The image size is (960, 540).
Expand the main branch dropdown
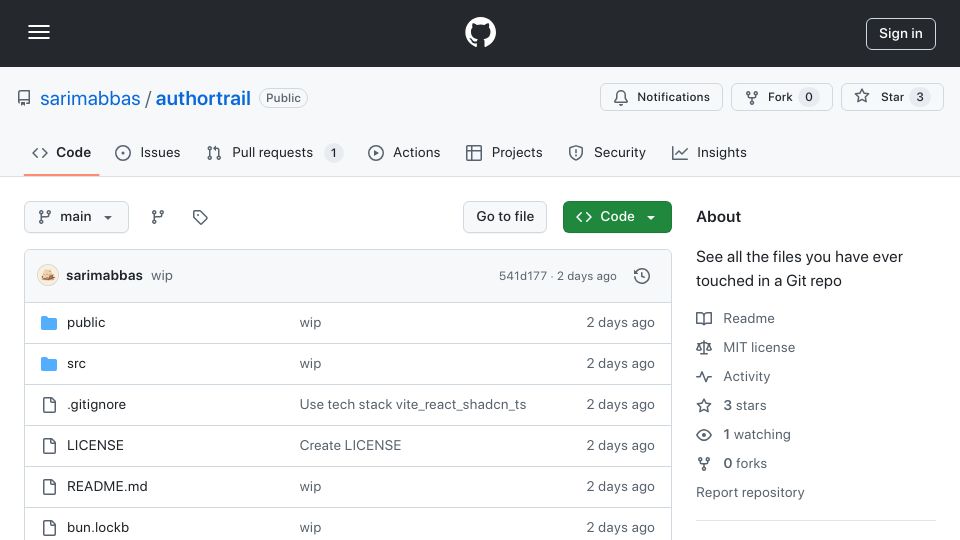tap(77, 217)
